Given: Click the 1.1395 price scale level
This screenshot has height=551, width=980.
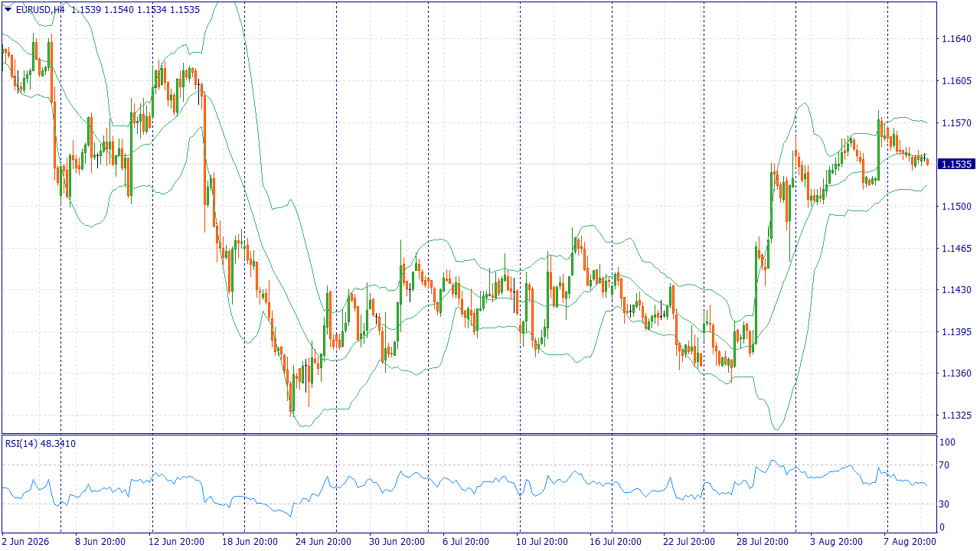Looking at the screenshot, I should [x=956, y=331].
